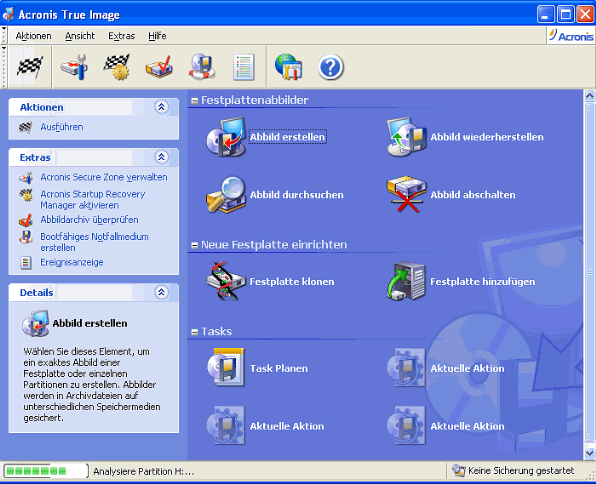Click the globe web toolbar icon
The image size is (596, 484).
[x=288, y=67]
